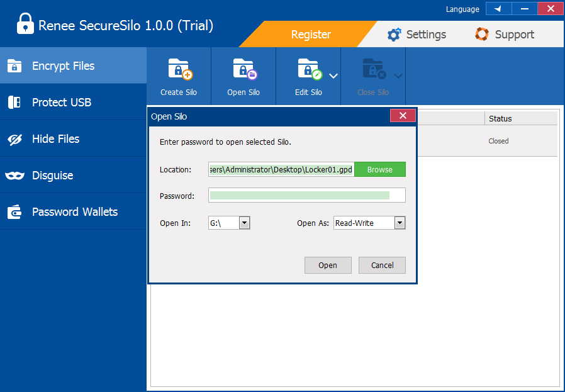Screen dimensions: 565x392
Task: Open Hide Files from sidebar
Action: 14,139
